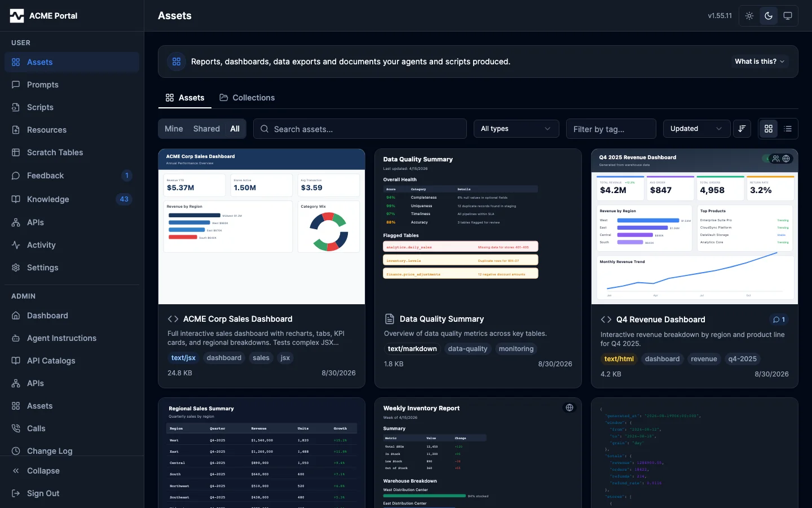Click the globe icon on Weekly Inventory Report
The image size is (812, 508).
570,408
